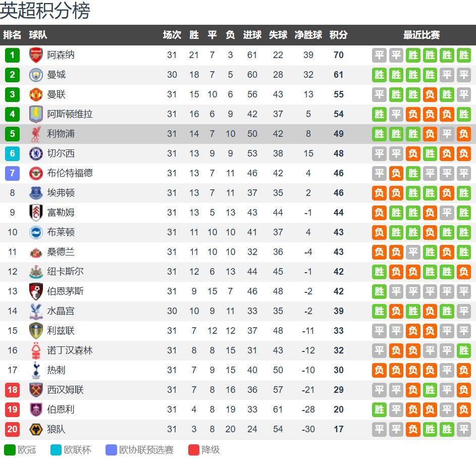
Task: Open the 布伦特福德 team link
Action: [x=70, y=173]
